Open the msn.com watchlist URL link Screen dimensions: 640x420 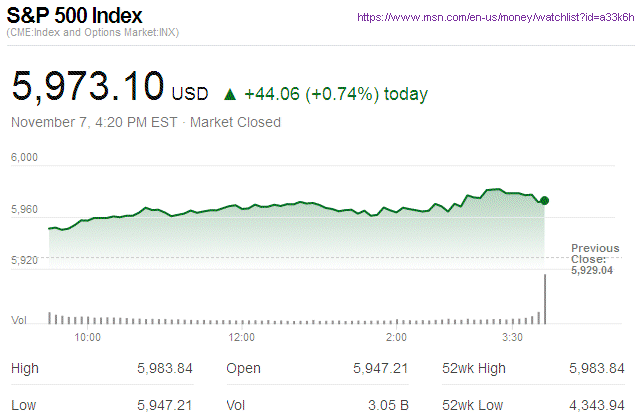494,18
